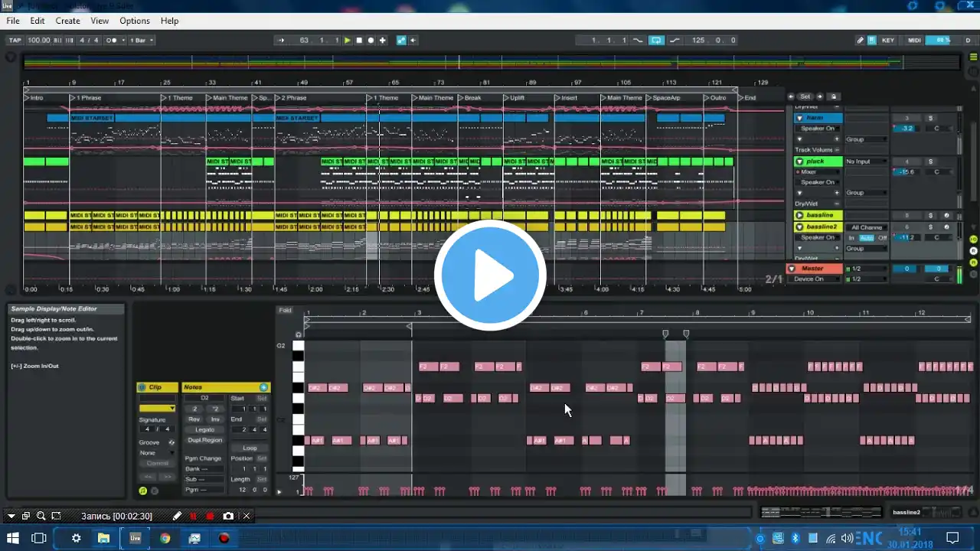Image resolution: width=980 pixels, height=551 pixels.
Task: Open the Create menu
Action: pos(67,21)
